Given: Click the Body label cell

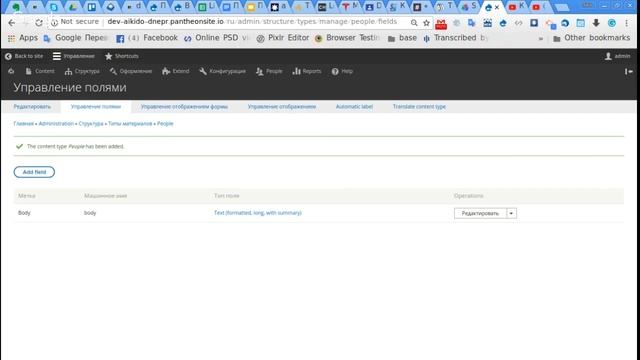Looking at the screenshot, I should tap(24, 213).
